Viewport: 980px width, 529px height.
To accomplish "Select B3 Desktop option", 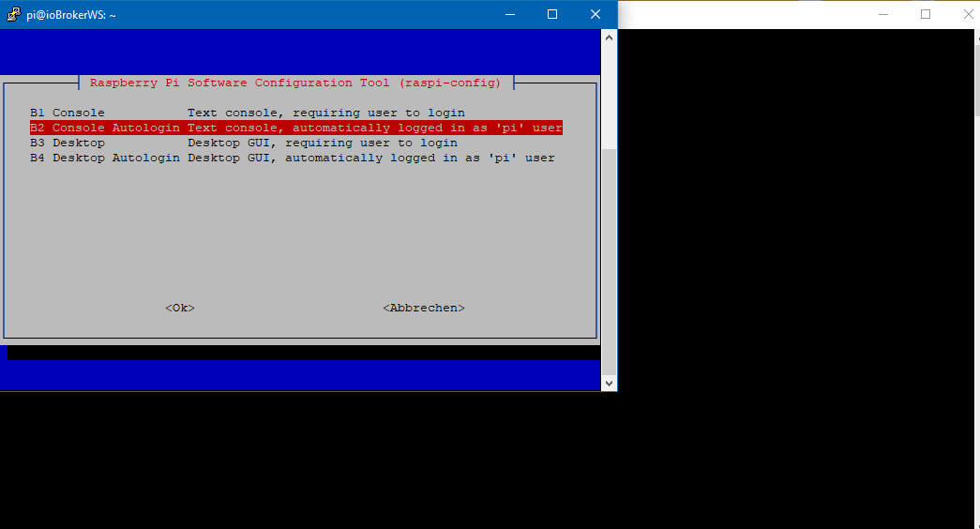I will 244,143.
